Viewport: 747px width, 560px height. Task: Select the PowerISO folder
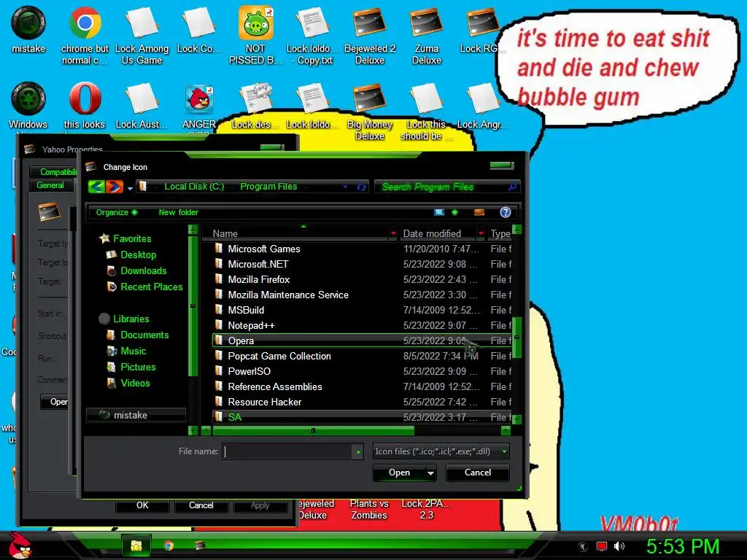[x=361, y=371]
